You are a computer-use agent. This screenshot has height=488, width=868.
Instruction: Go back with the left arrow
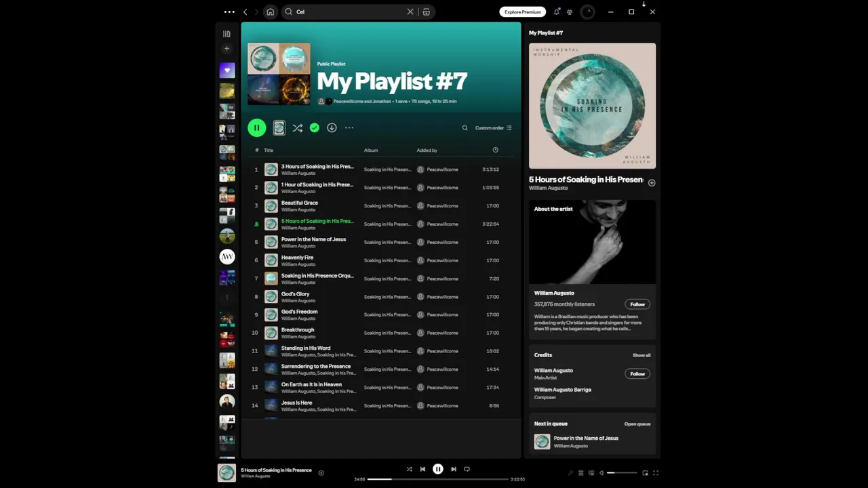[245, 12]
